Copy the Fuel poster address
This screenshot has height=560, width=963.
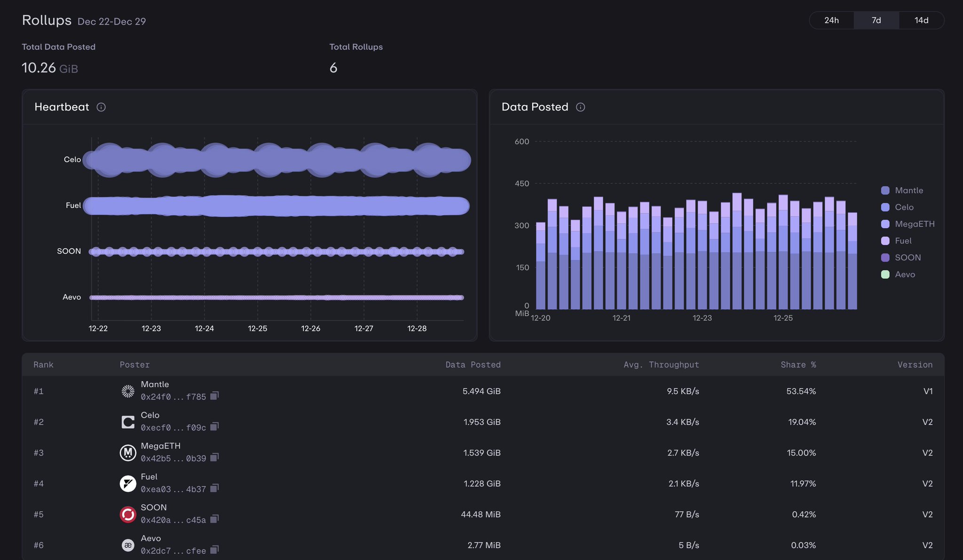pos(214,489)
